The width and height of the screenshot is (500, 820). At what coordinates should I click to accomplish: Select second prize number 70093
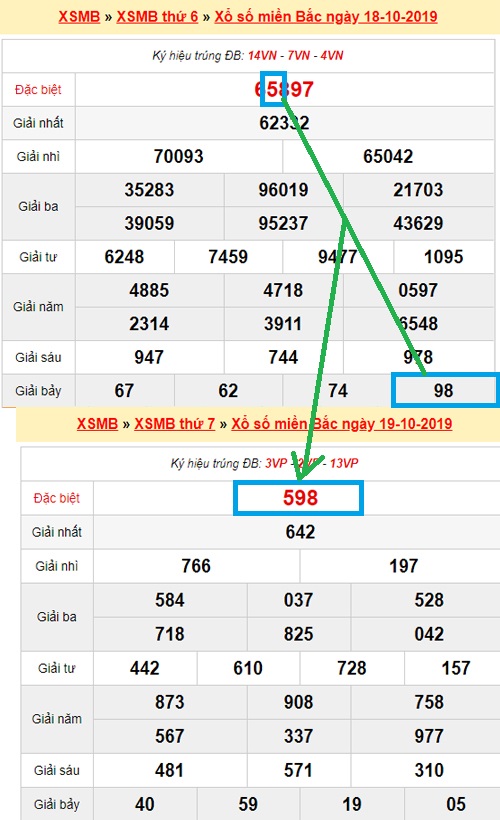[178, 156]
